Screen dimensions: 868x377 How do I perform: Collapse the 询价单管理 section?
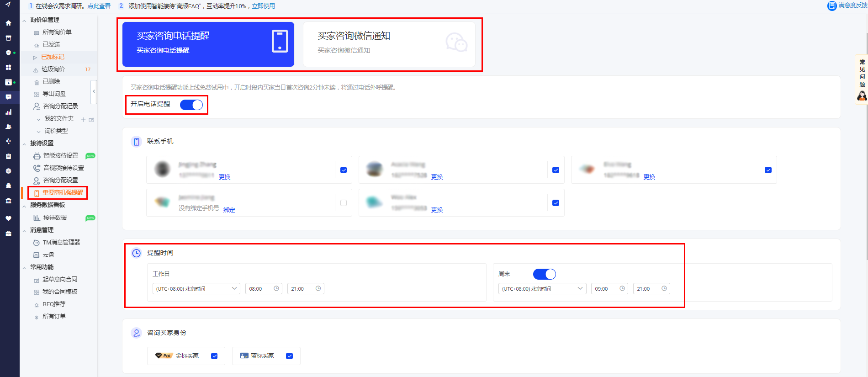click(x=24, y=20)
